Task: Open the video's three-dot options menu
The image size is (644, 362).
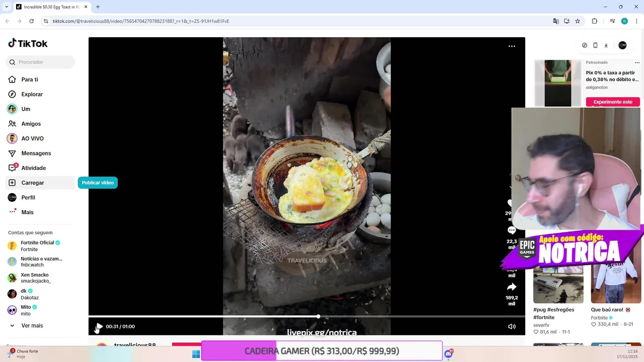Action: (512, 46)
